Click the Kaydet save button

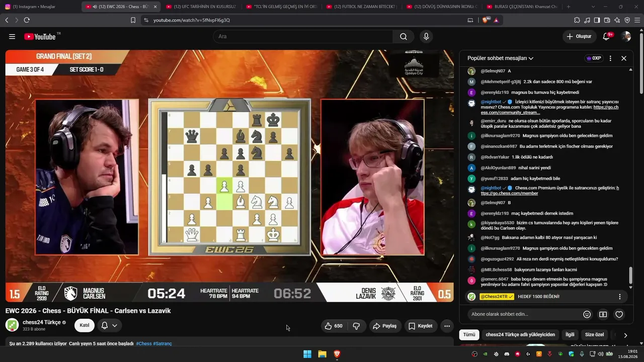(421, 326)
